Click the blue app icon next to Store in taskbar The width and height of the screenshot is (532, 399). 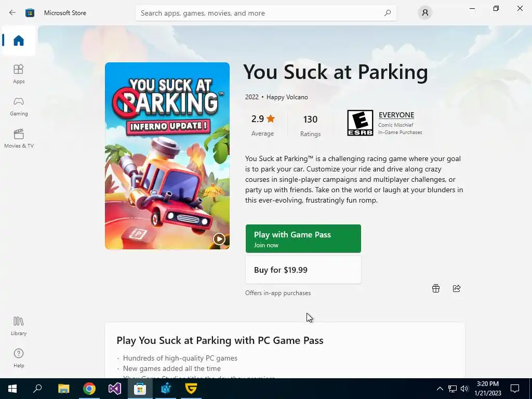click(166, 389)
